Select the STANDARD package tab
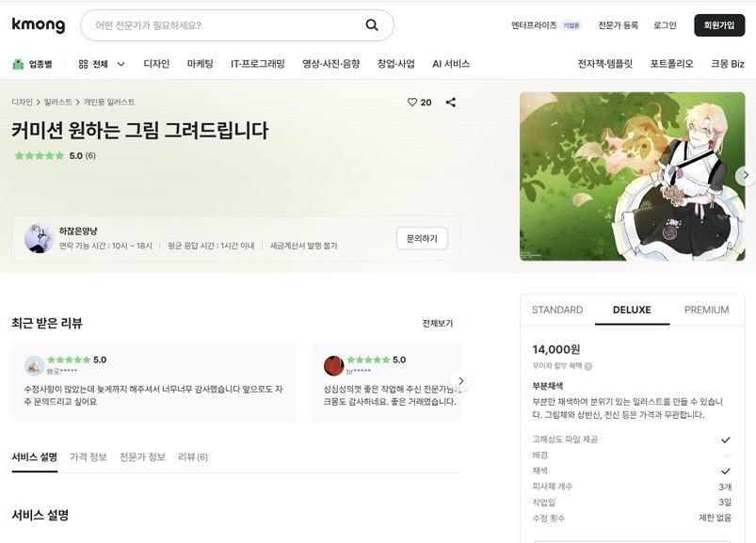Screen dimensions: 756x543 [557, 310]
